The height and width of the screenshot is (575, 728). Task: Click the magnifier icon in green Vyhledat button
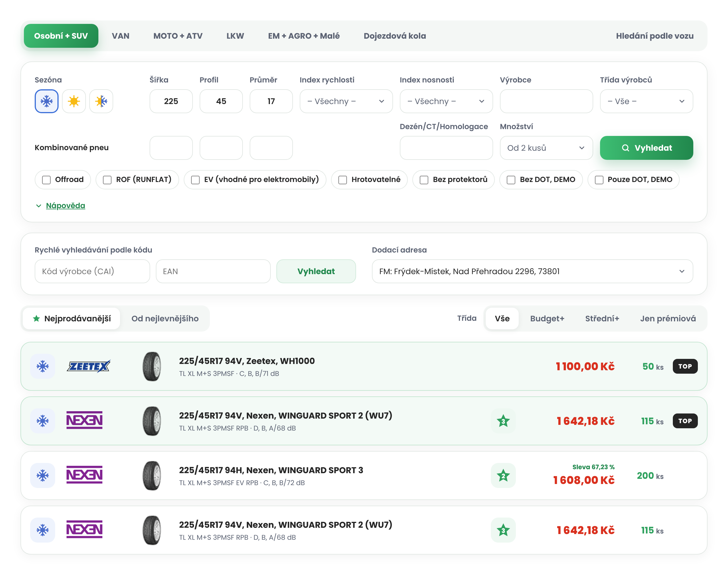click(625, 148)
